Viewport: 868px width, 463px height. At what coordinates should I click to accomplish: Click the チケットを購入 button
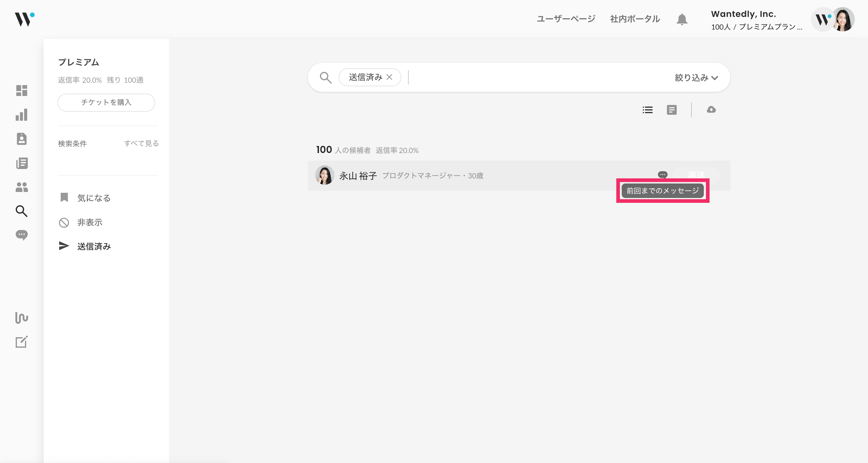click(x=106, y=102)
